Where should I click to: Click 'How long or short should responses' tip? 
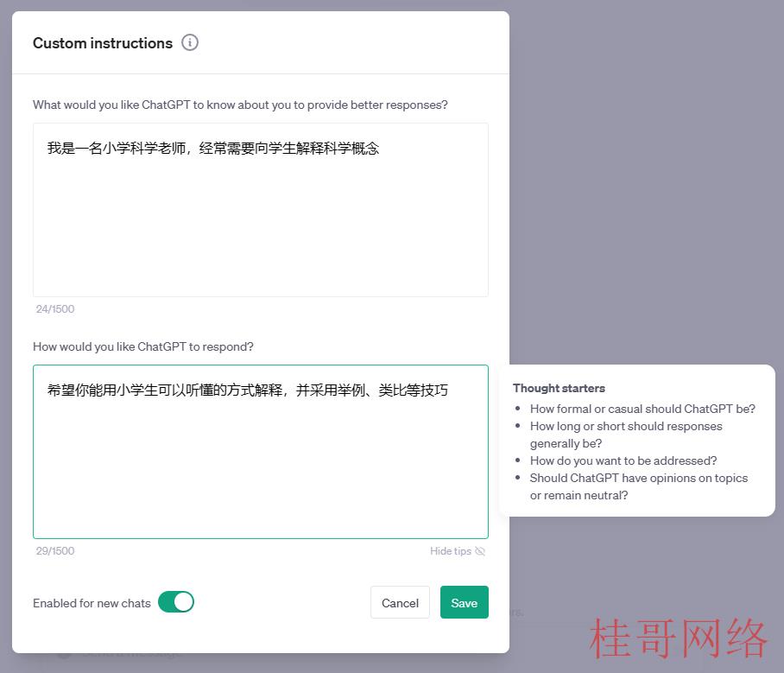click(626, 435)
